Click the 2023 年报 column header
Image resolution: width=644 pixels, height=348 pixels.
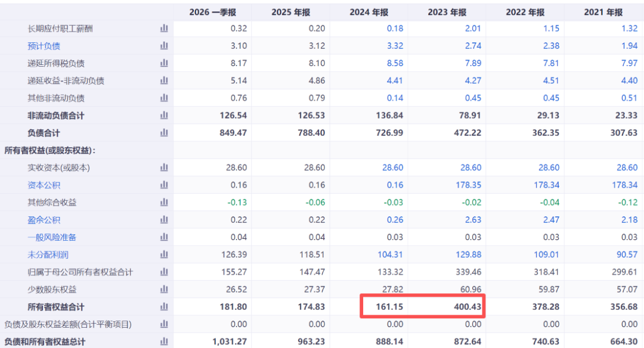[x=447, y=13]
